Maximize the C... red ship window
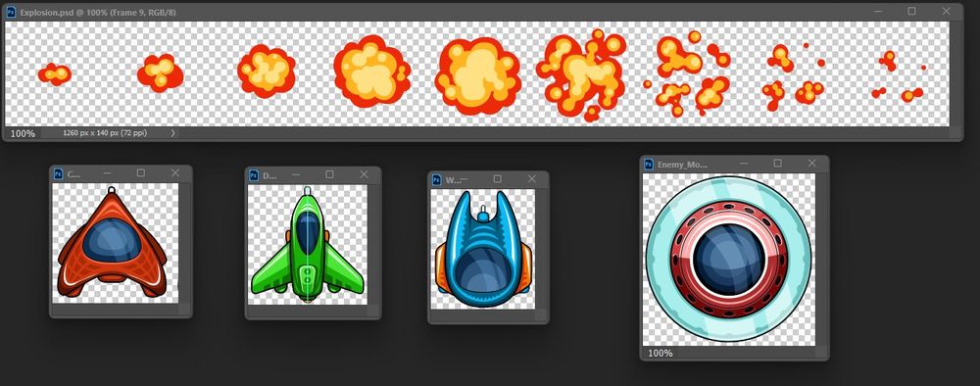The width and height of the screenshot is (980, 386). point(140,173)
